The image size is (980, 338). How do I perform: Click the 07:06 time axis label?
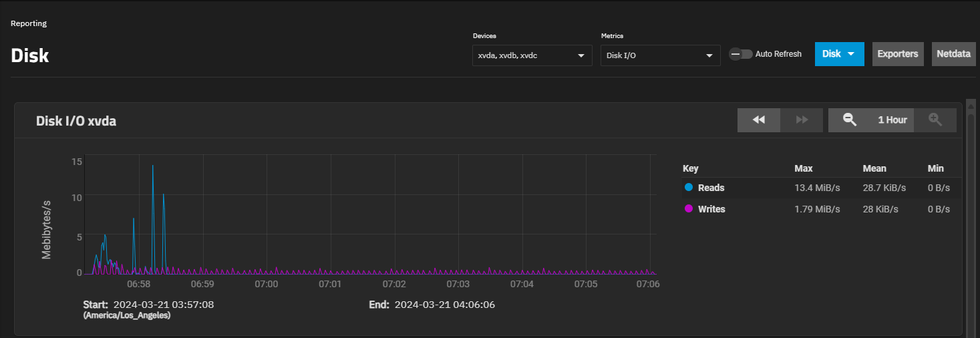point(648,284)
